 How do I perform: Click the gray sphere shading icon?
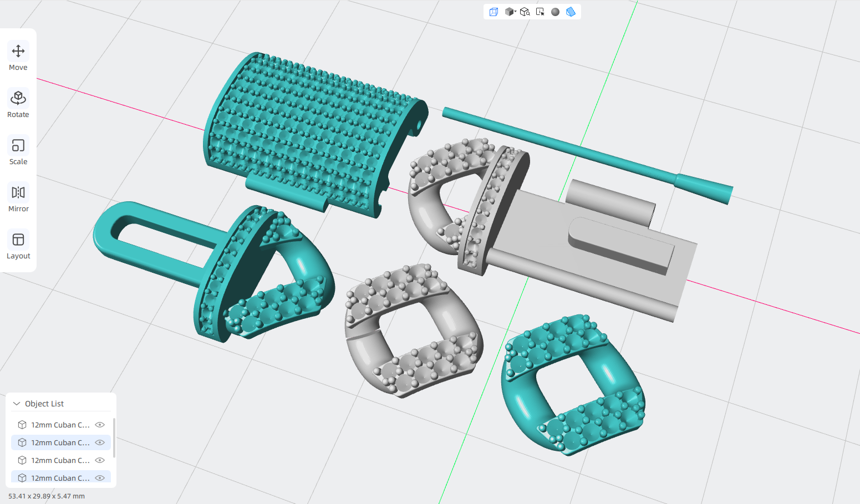tap(555, 12)
